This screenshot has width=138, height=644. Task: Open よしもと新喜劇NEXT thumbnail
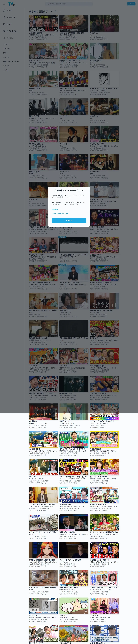(74, 467)
